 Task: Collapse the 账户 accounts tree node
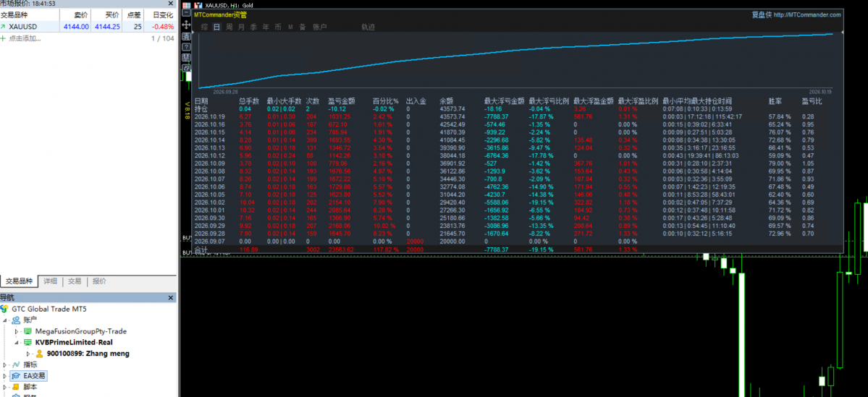[x=6, y=320]
